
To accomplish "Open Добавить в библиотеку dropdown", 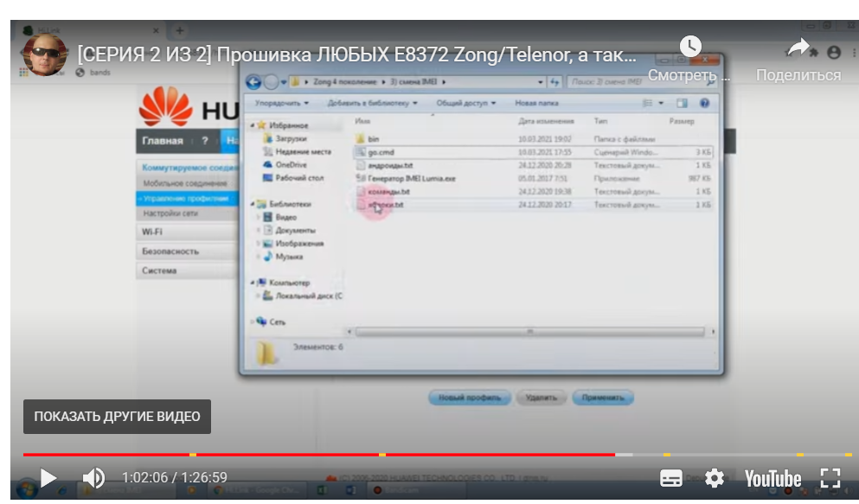I will point(372,103).
